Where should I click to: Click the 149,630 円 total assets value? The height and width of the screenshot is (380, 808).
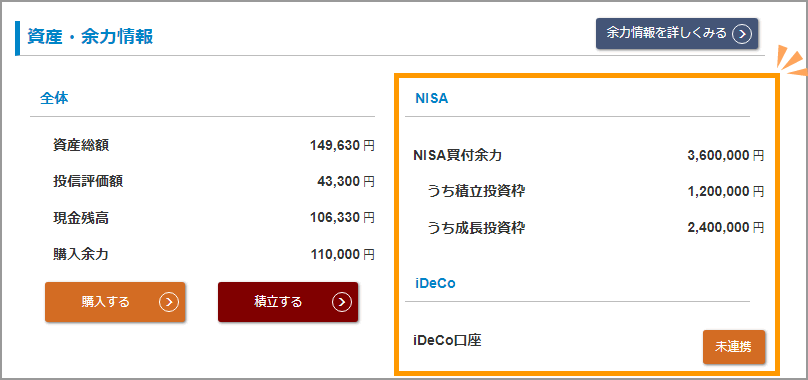(342, 146)
